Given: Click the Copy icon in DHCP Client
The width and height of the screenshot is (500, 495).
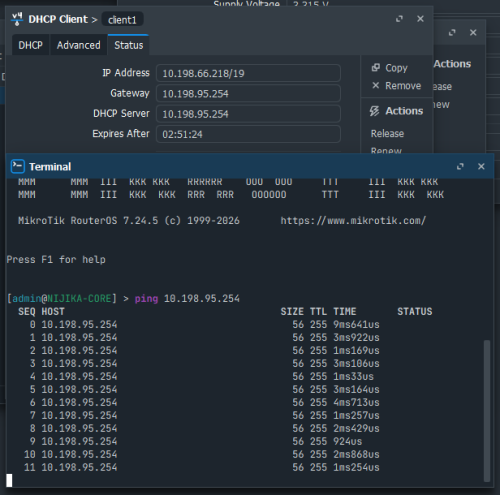Looking at the screenshot, I should [376, 68].
